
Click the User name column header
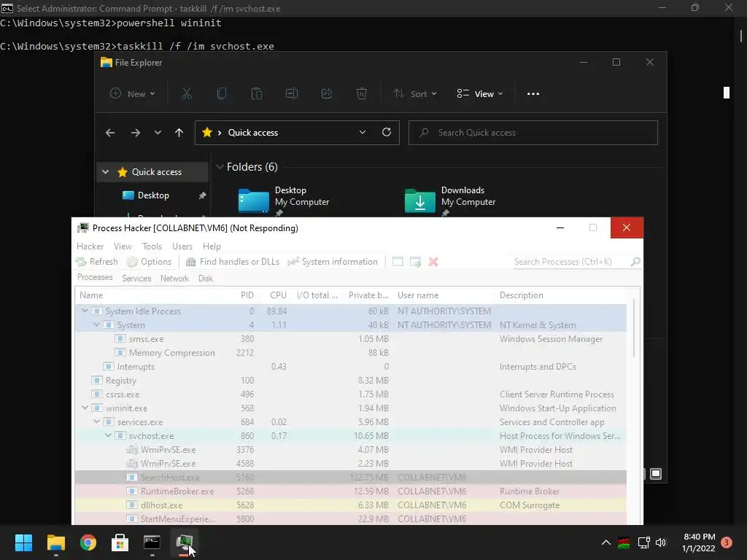[x=445, y=295]
